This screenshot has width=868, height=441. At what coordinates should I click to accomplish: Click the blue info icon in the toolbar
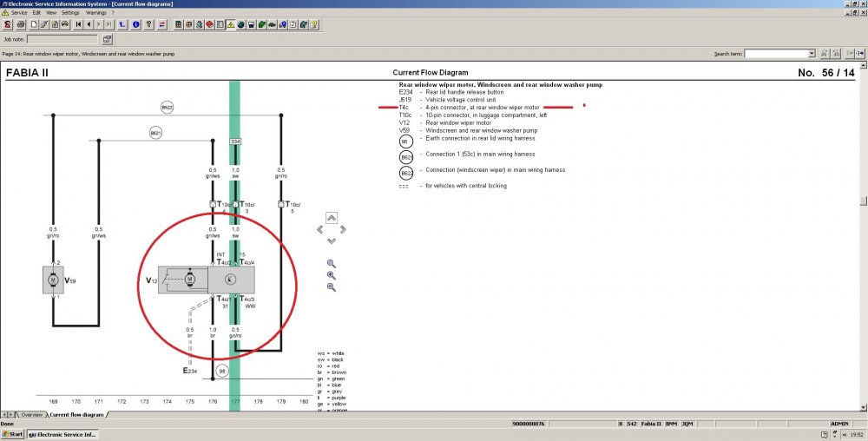(x=136, y=24)
